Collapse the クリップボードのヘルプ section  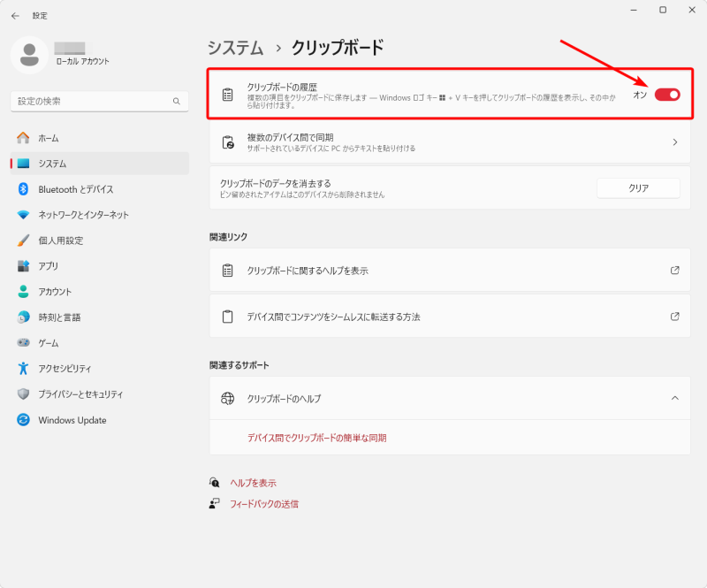click(674, 399)
